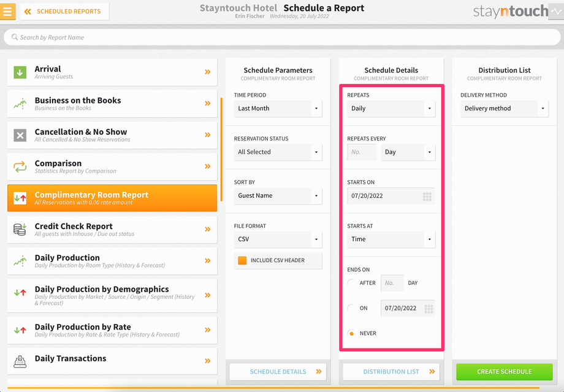Viewport: 564px width, 392px height.
Task: Open the Starts At Time dropdown
Action: (391, 239)
